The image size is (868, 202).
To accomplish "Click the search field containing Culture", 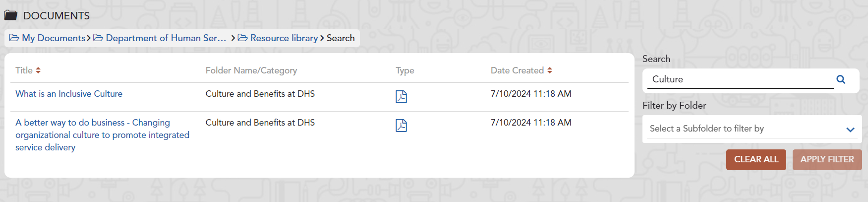I will (x=739, y=79).
